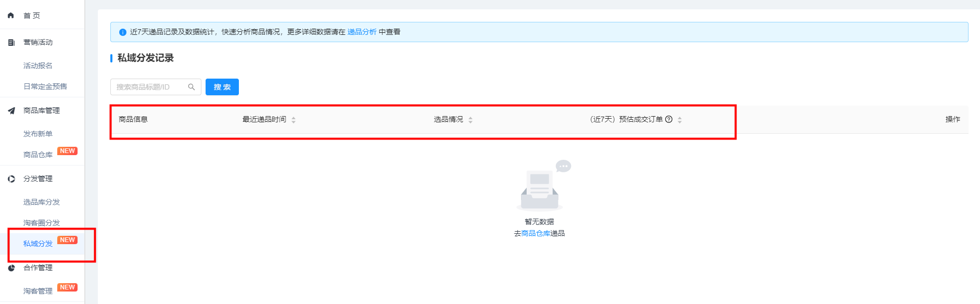
Task: Click the help icon beside 预估成交订单
Action: pyautogui.click(x=669, y=119)
